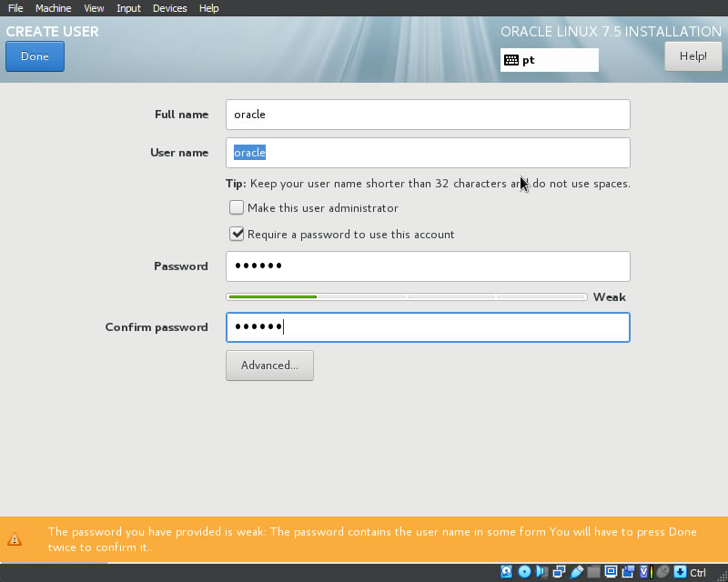Click the network adapters icon in the status bar
Screen dimensions: 728x582
click(559, 571)
